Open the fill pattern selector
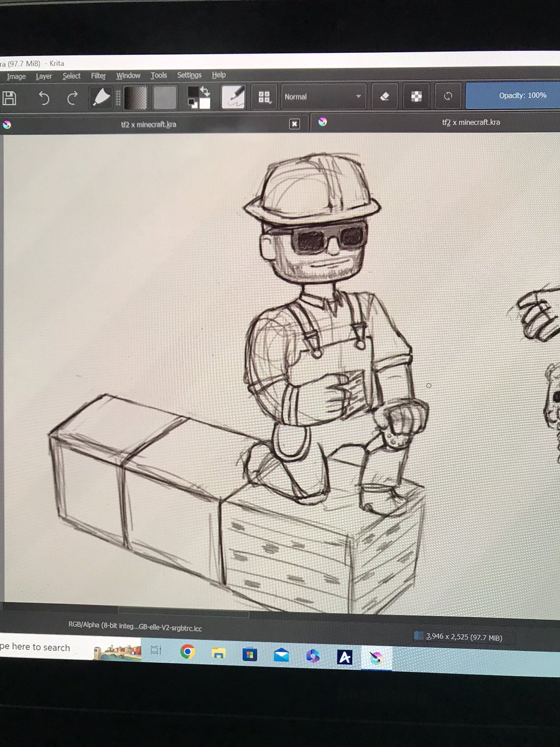This screenshot has width=560, height=747. [x=166, y=97]
